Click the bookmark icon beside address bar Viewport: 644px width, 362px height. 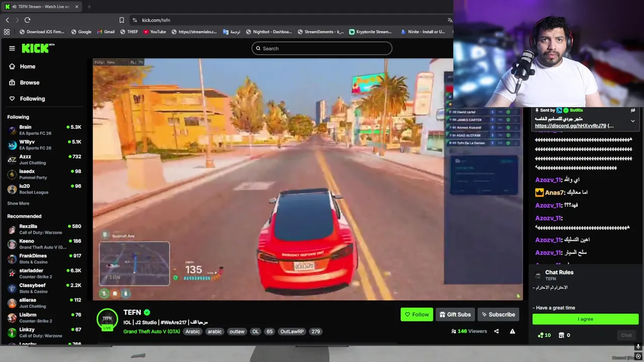(122, 20)
